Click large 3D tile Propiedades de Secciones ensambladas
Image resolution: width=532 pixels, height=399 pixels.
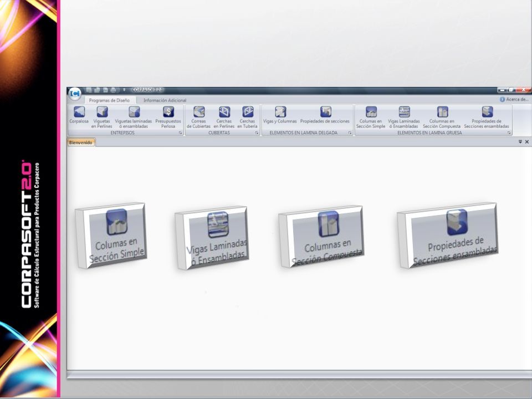[x=448, y=236]
